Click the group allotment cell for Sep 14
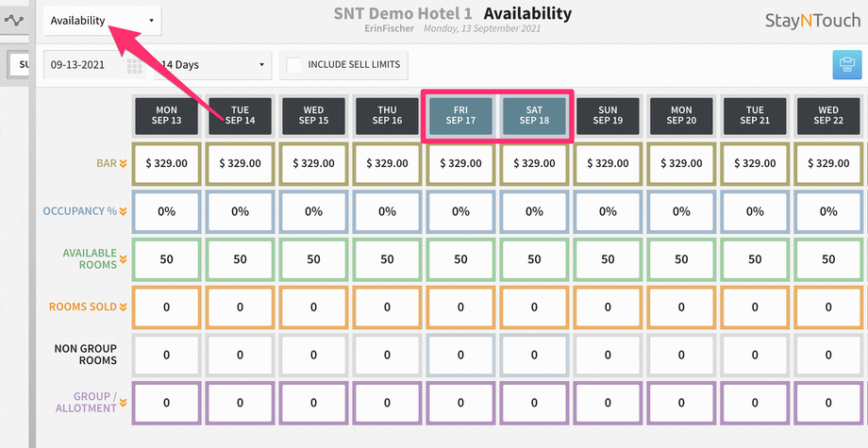868x448 pixels. click(241, 403)
